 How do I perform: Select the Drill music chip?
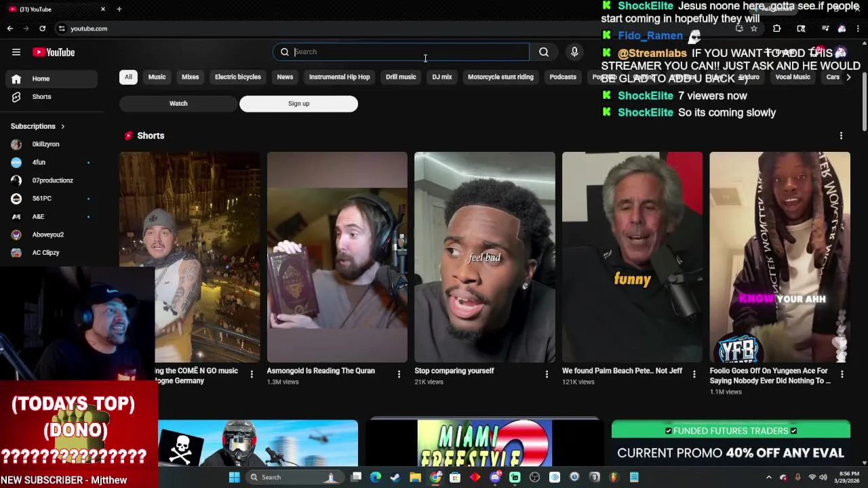(x=401, y=77)
